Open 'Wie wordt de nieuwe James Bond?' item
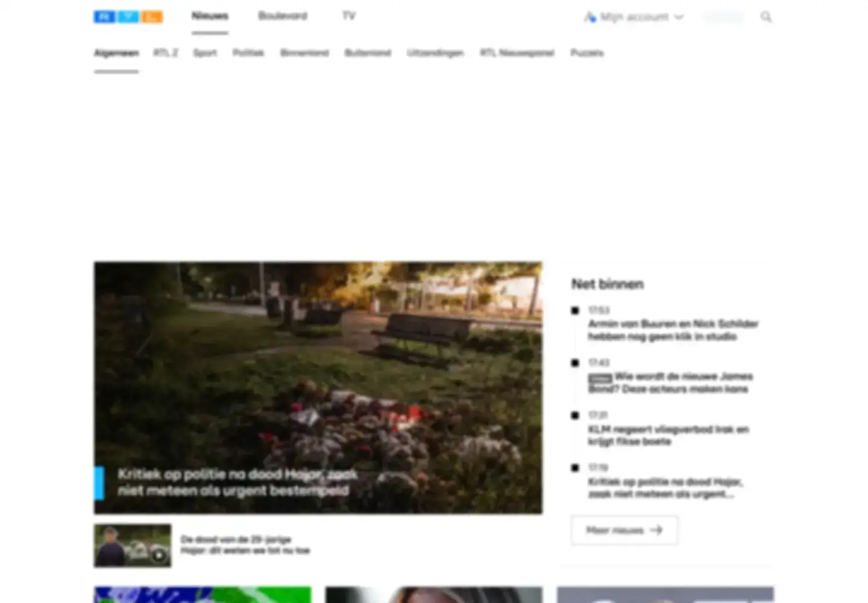Screen dimensions: 868x603 (x=670, y=382)
